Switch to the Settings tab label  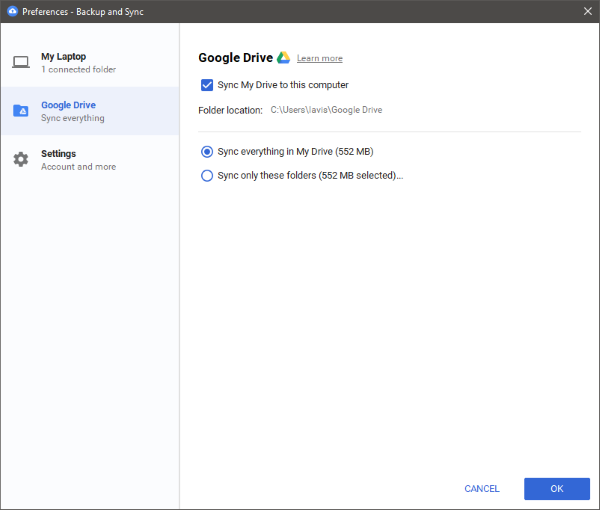pyautogui.click(x=58, y=154)
